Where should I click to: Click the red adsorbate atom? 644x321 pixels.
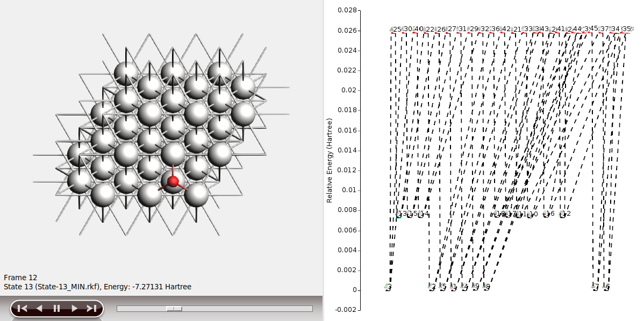173,181
